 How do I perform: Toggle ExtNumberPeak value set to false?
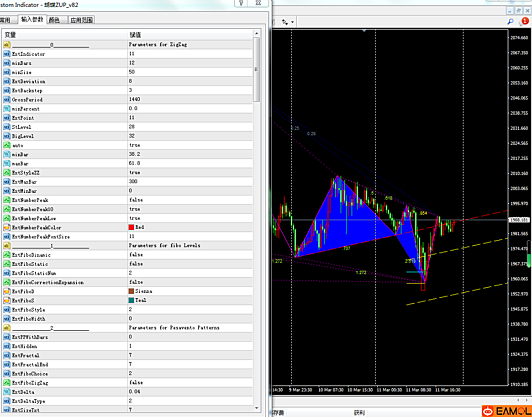click(x=136, y=200)
